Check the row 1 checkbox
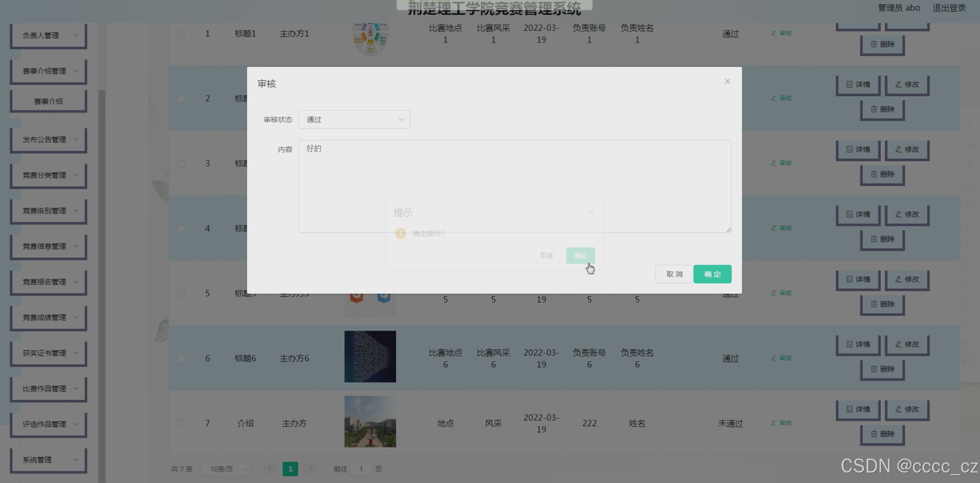 (181, 33)
